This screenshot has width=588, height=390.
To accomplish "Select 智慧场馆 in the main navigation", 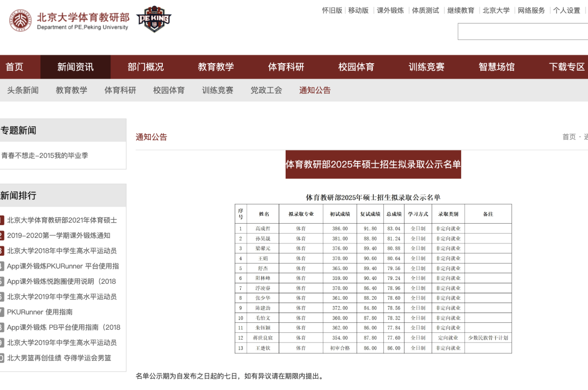I will (x=496, y=67).
